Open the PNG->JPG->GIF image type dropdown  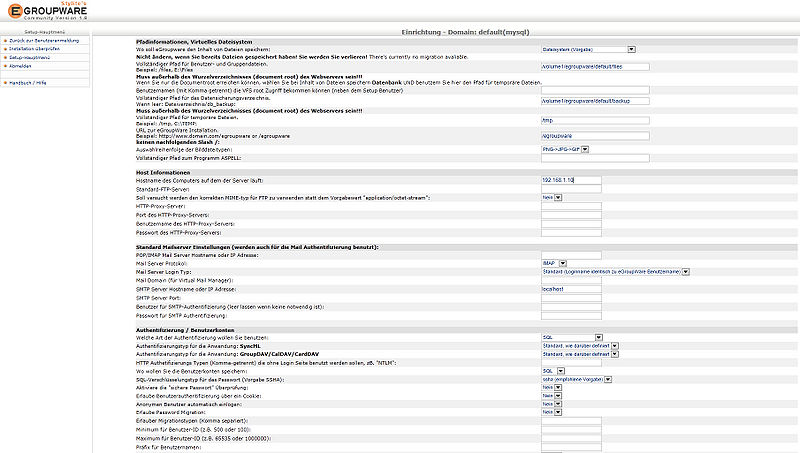[x=564, y=149]
